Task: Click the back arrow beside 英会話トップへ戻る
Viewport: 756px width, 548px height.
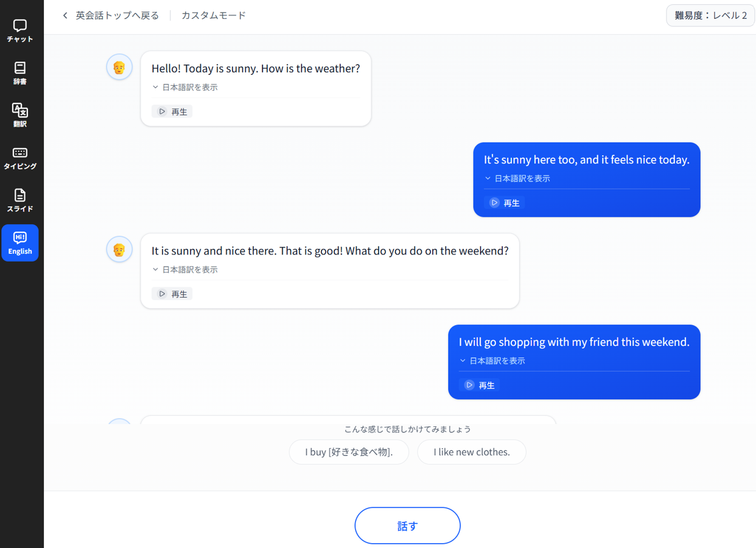Action: [65, 16]
